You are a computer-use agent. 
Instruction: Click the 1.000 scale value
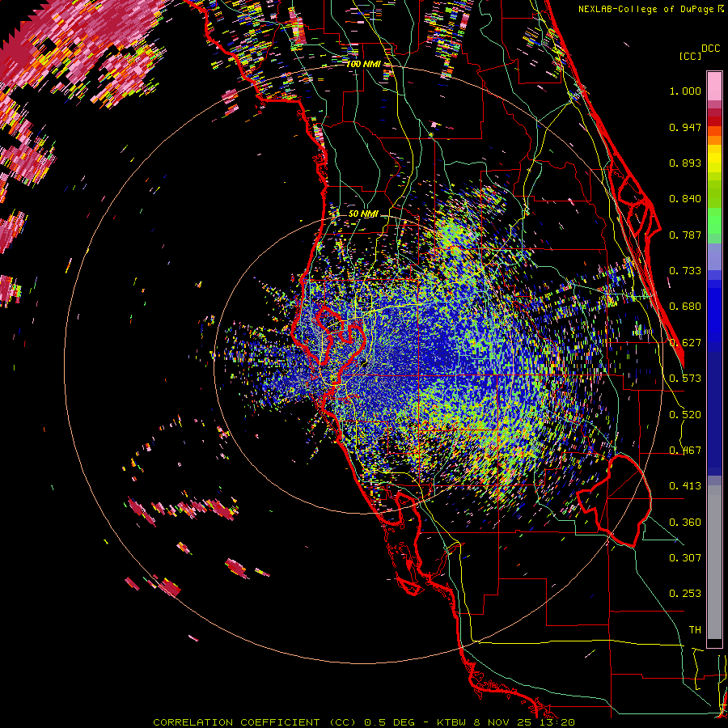[685, 91]
